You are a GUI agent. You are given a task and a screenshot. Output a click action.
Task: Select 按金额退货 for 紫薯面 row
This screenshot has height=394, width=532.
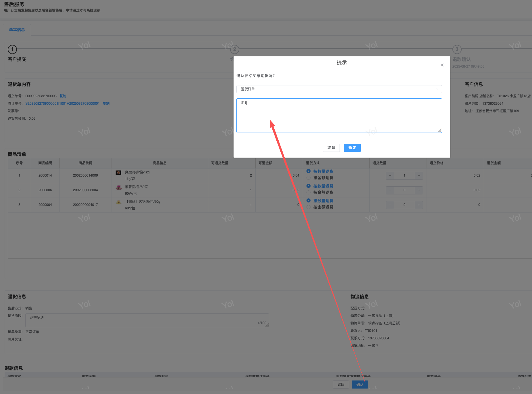(320, 192)
